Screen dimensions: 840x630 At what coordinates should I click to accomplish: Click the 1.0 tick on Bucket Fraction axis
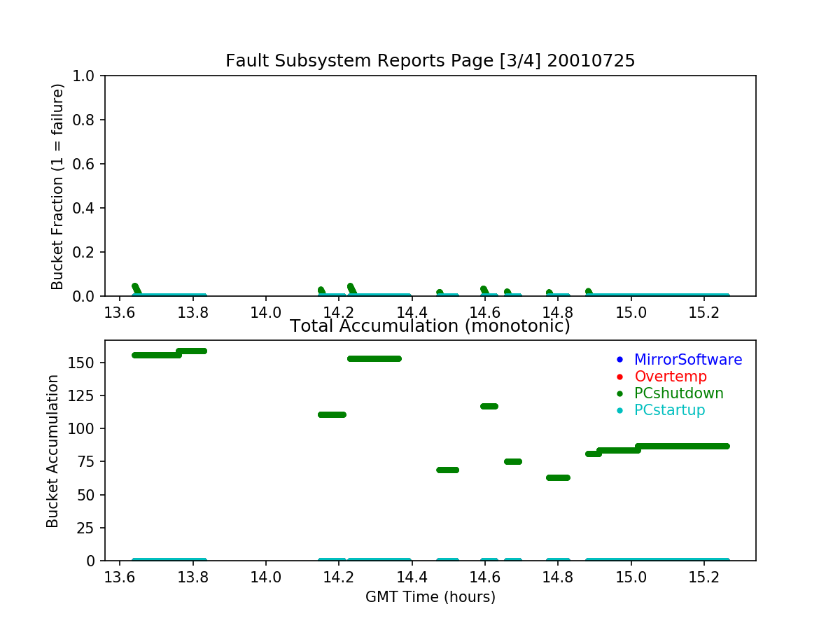click(87, 76)
